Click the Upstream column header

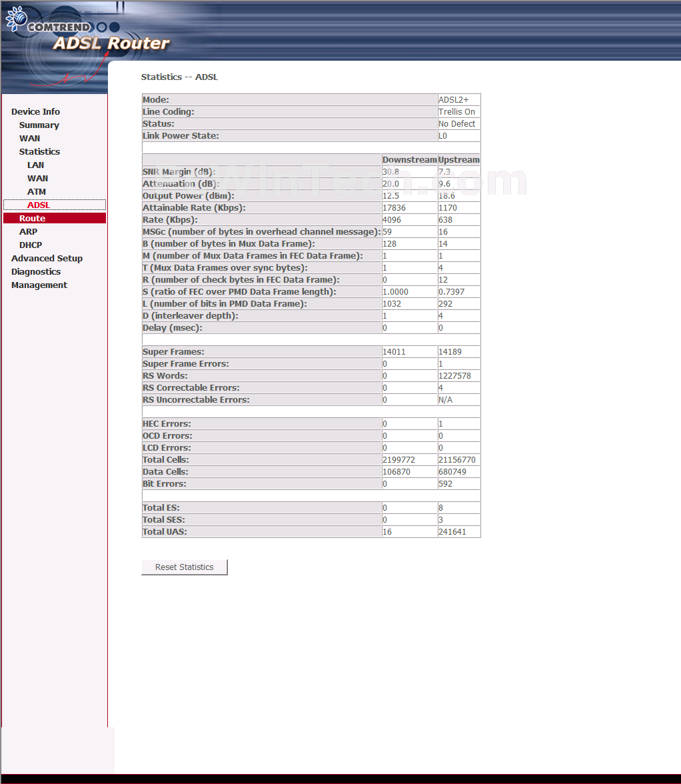[458, 159]
